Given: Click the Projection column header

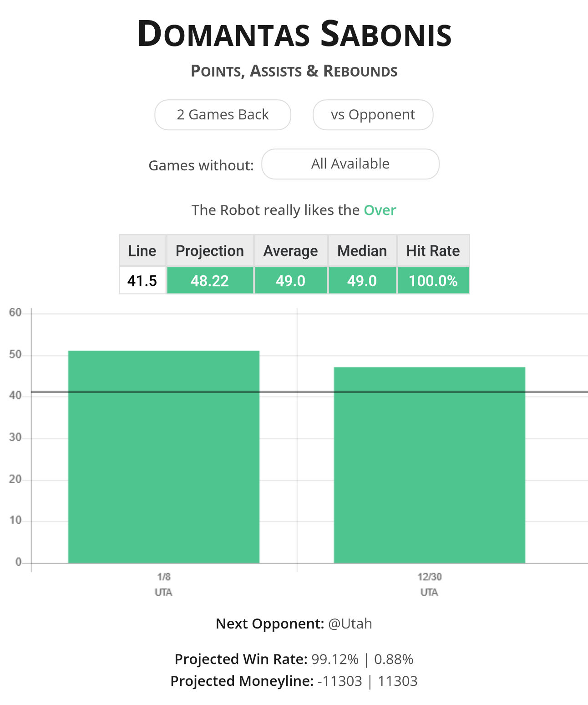Looking at the screenshot, I should pyautogui.click(x=210, y=250).
